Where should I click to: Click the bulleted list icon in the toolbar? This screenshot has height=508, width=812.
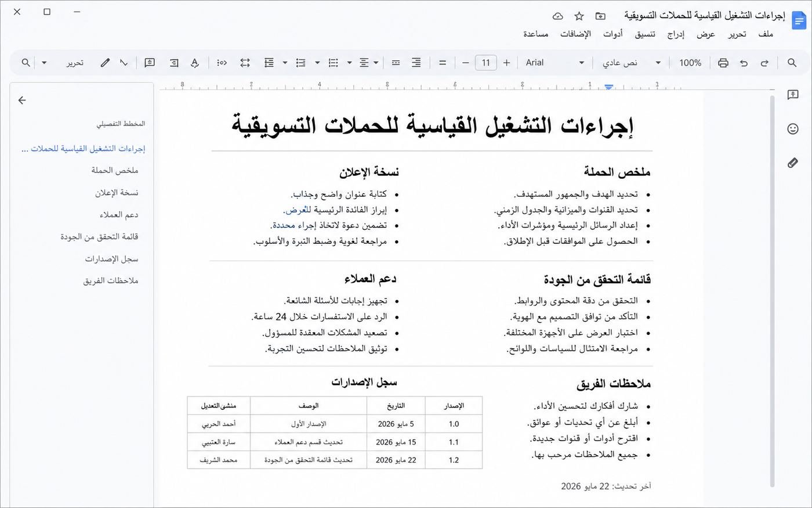click(300, 63)
